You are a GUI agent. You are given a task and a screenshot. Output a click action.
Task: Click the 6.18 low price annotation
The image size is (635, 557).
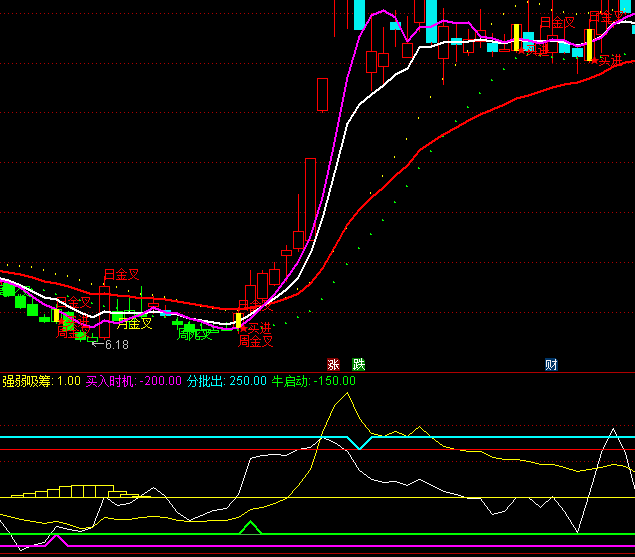(116, 345)
